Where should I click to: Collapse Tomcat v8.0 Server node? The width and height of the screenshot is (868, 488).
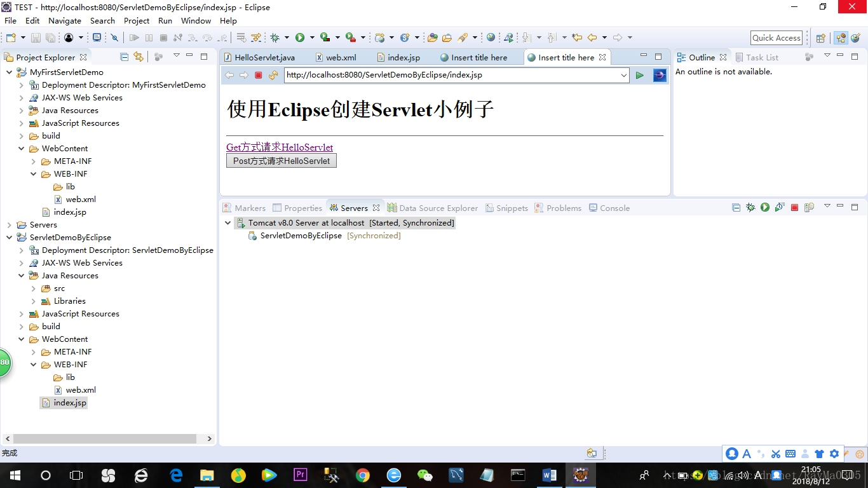tap(227, 223)
